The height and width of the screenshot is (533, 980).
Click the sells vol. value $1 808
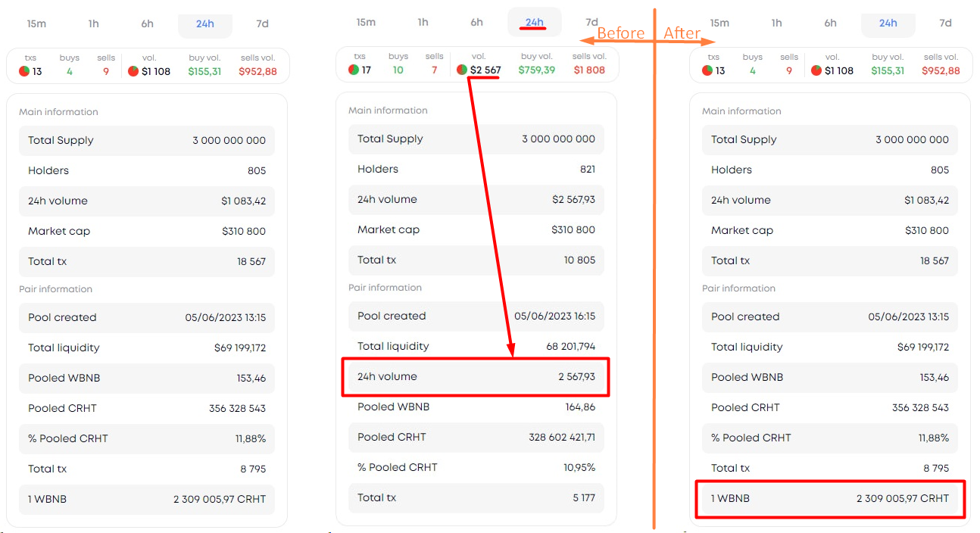[x=589, y=70]
